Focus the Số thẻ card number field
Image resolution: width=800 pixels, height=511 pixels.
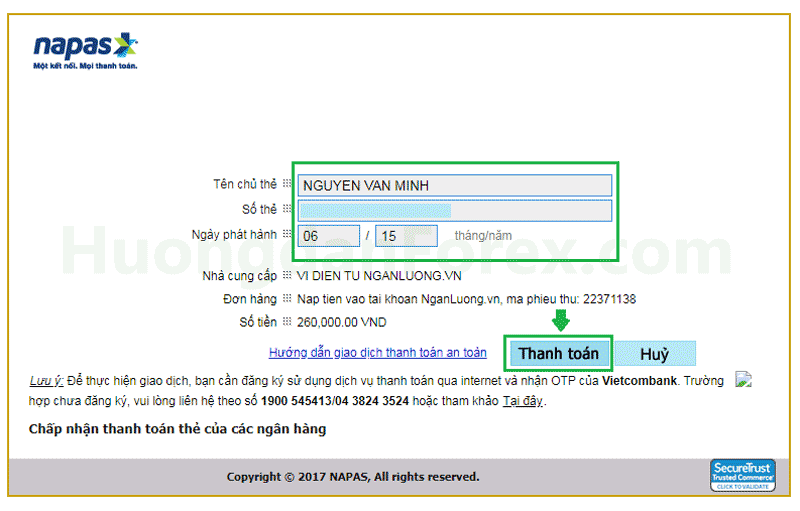click(455, 211)
